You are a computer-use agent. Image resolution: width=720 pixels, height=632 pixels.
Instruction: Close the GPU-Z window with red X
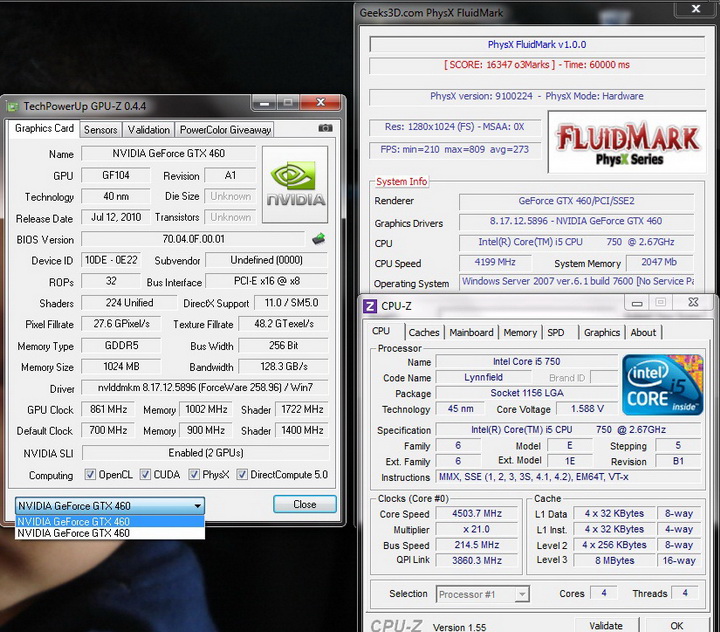pos(321,103)
